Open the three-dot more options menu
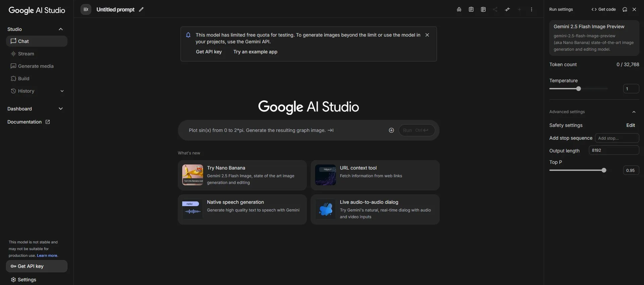Viewport: 644px width, 285px height. coord(531,9)
